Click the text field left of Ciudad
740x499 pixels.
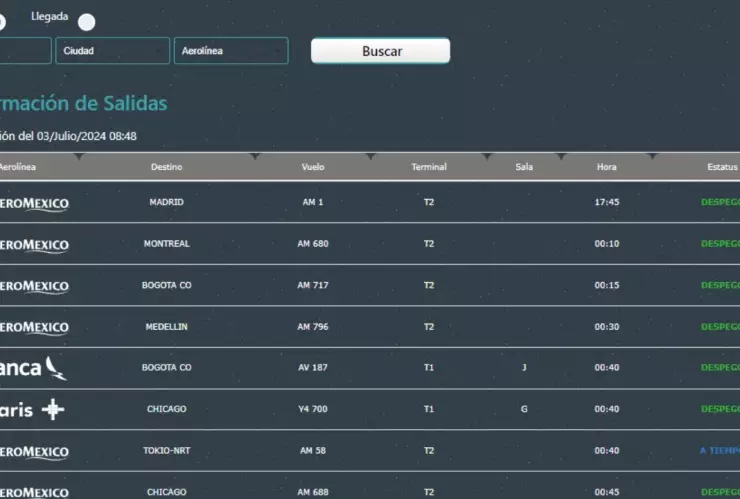tap(24, 51)
